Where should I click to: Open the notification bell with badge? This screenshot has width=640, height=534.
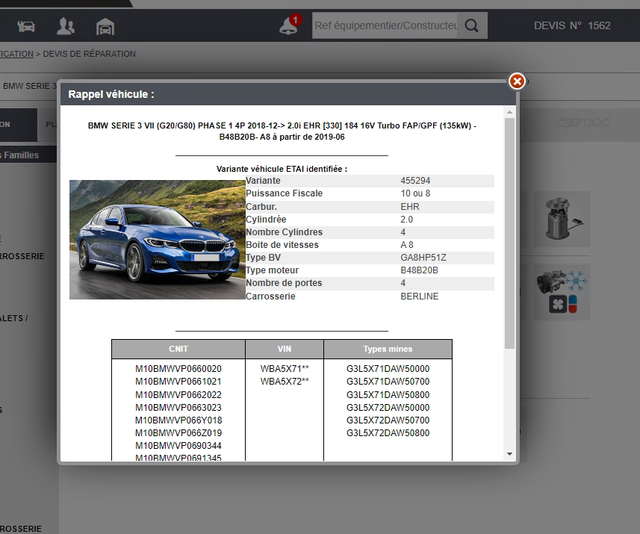[x=289, y=25]
